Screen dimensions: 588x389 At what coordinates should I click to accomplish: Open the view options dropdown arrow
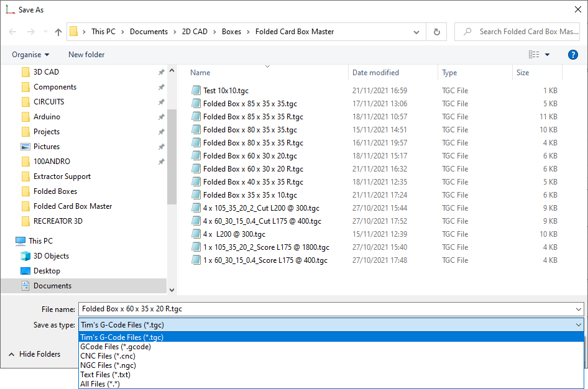pos(547,55)
